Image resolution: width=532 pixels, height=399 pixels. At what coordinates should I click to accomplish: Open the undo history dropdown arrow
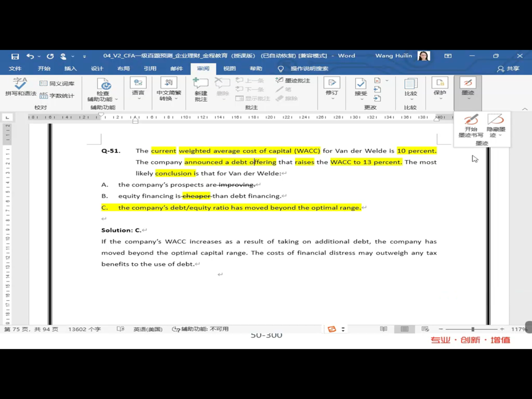coord(39,56)
